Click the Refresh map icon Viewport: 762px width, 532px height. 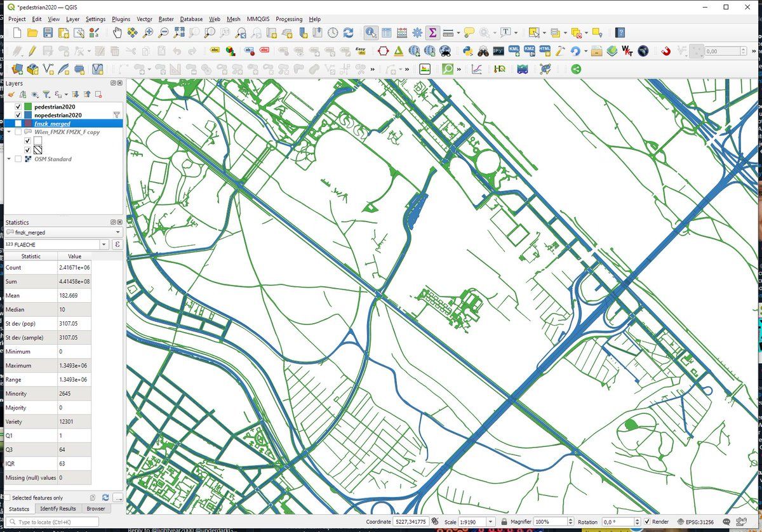pyautogui.click(x=348, y=32)
